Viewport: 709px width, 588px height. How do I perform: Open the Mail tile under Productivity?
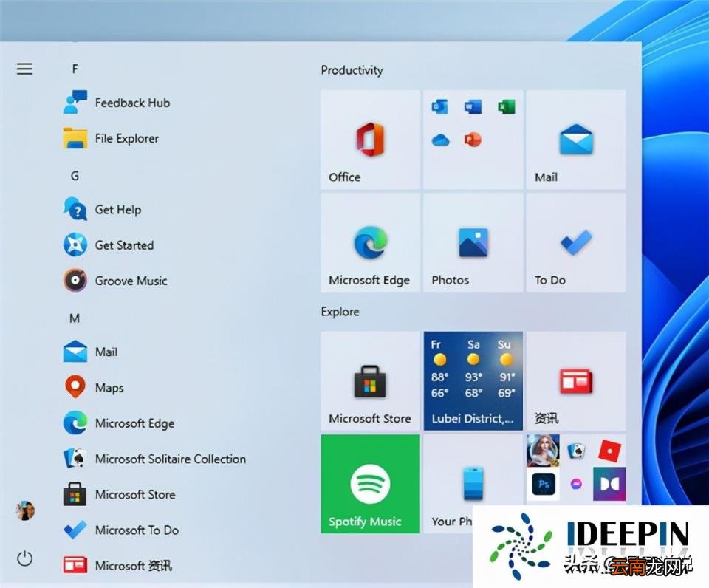click(x=576, y=140)
